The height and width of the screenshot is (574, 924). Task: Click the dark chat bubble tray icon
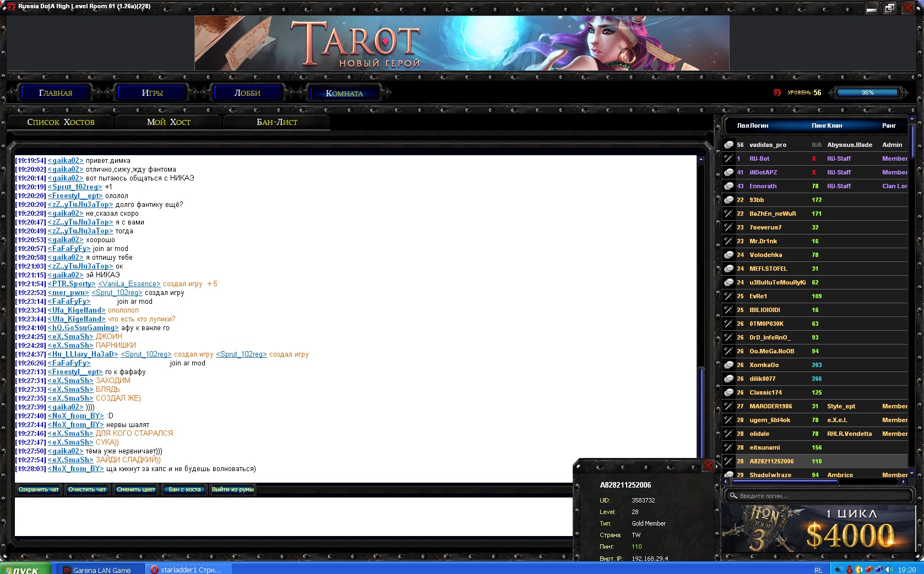point(839,570)
